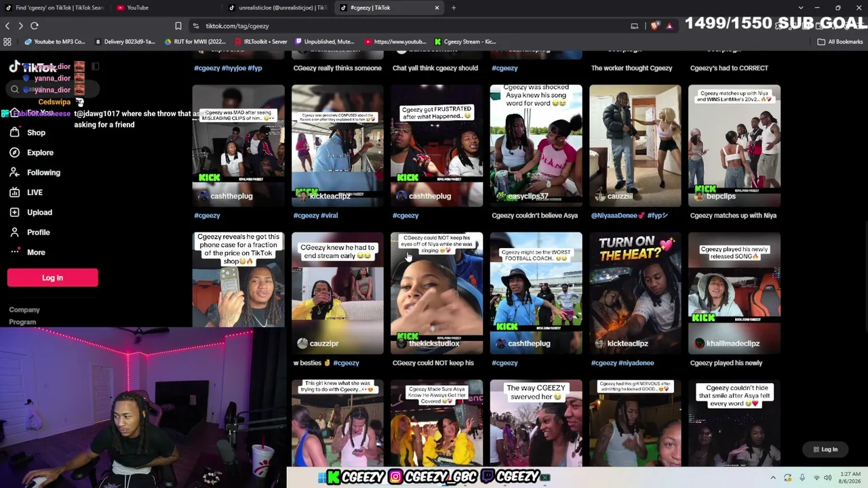The image size is (868, 488).
Task: Open the IRLToolkit Server bookmark
Action: tap(261, 41)
